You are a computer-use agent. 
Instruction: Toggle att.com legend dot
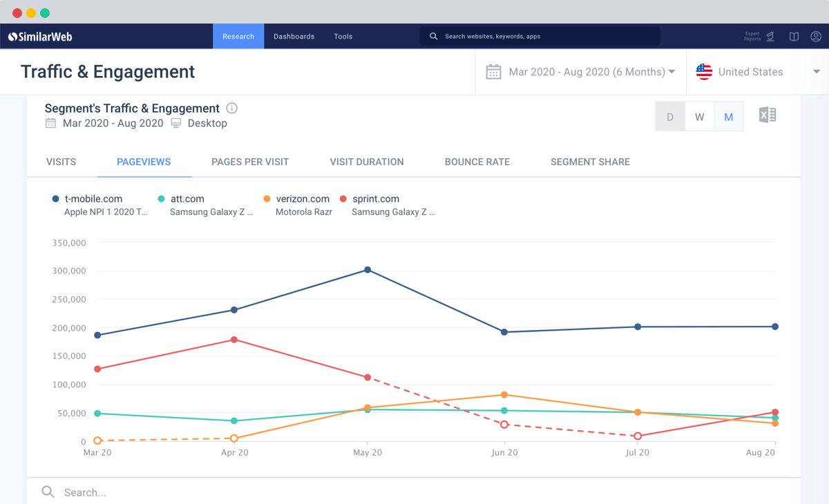161,199
